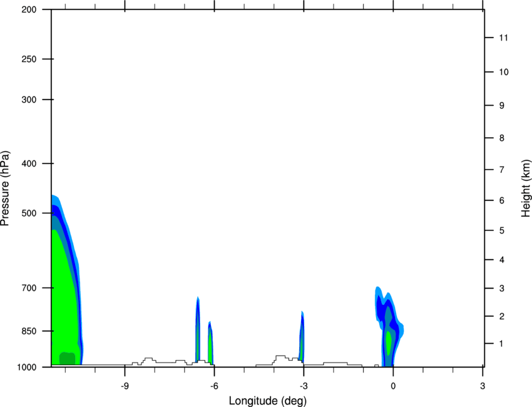Click the 1 km height label
This screenshot has width=532, height=407.
click(x=501, y=344)
